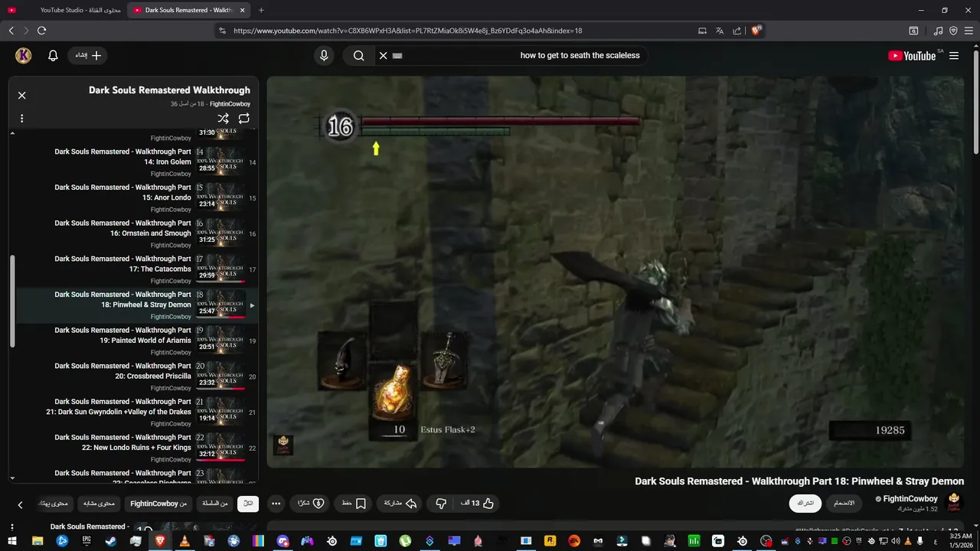Subscribe with the اشتراك button
This screenshot has height=551, width=980.
coord(805,504)
